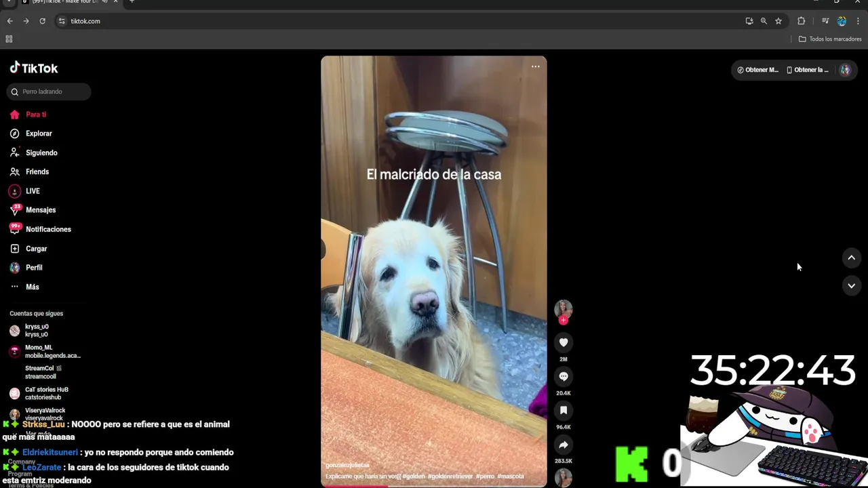Seek using the video progress bar
The image size is (868, 488).
(x=434, y=485)
